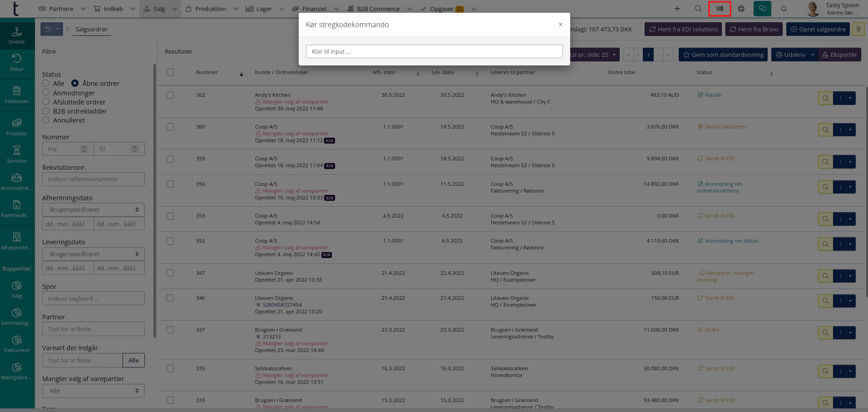Click the green chat icon button
868x412 pixels.
click(762, 9)
